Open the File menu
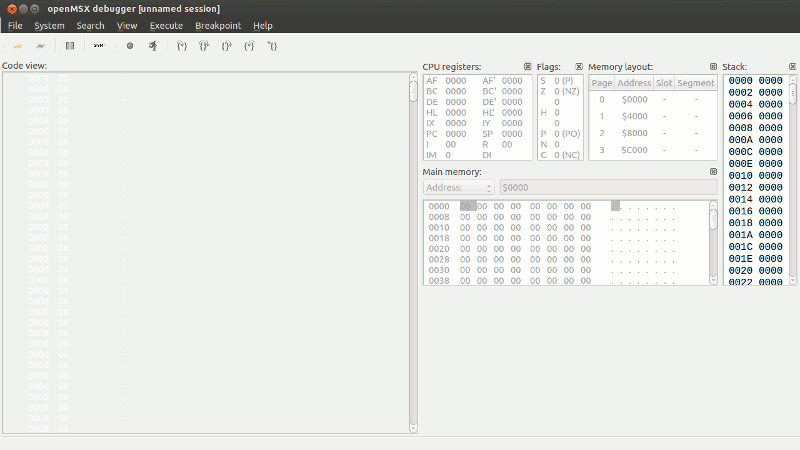Screen dimensions: 800x450 tap(15, 26)
